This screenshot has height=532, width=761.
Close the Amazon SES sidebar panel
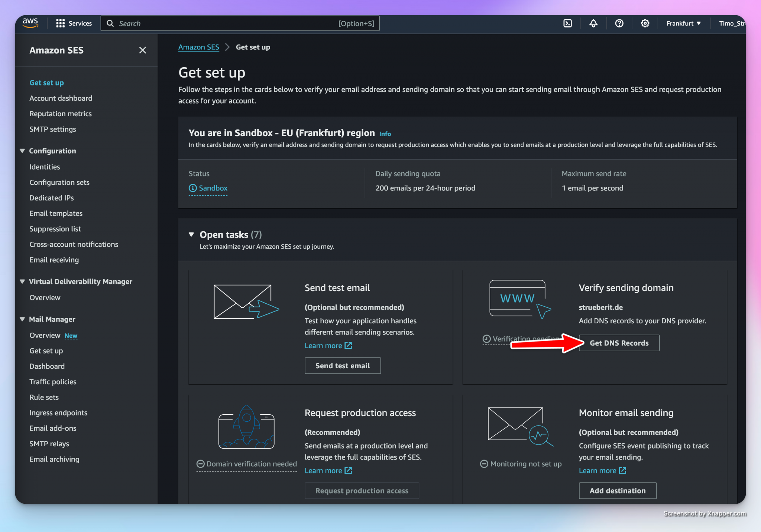(143, 50)
